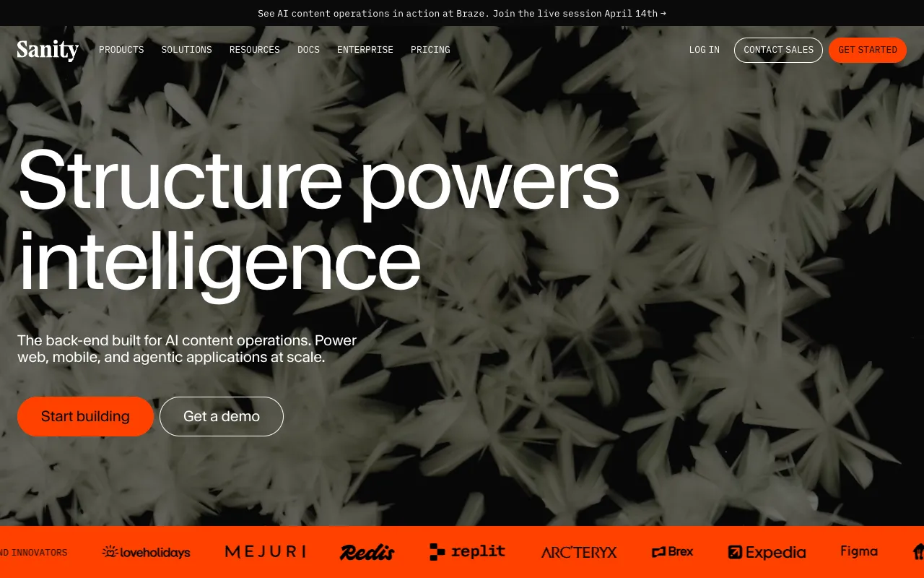Click the Expedia logo in the customer strip
Screen dimensions: 924x578
pos(767,552)
